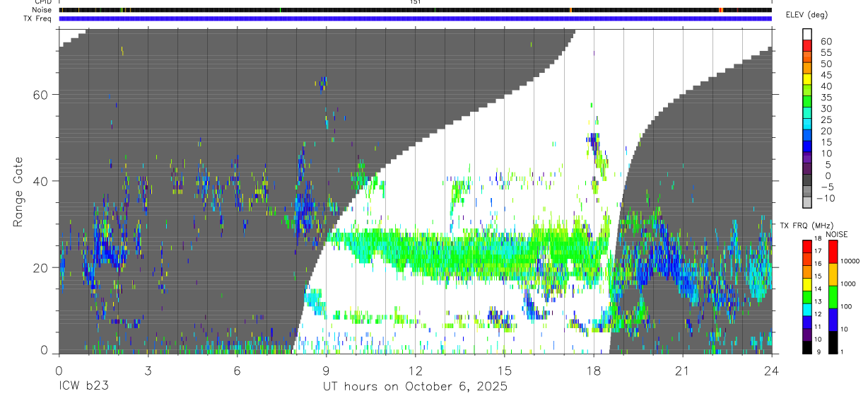Viewport: 868px width, 401px height.
Task: Select the cyan ELEV swatch between 20 and 25
Action: 807,123
